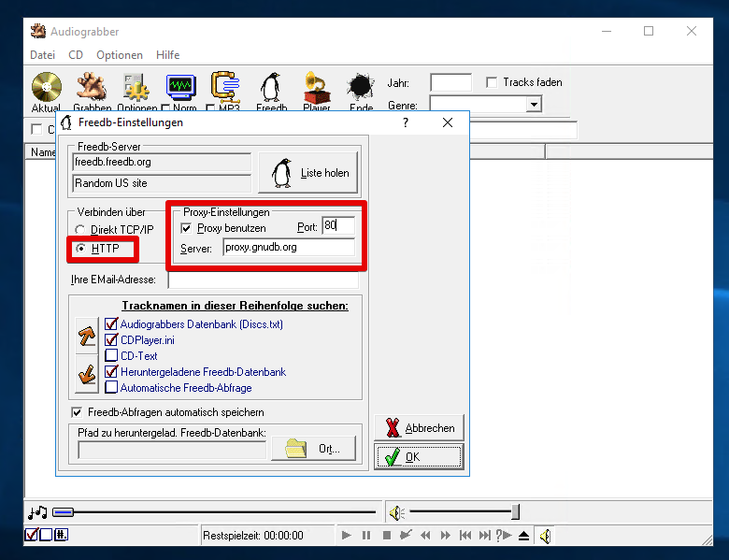Click the dialog help question mark button
729x560 pixels.
[x=406, y=122]
